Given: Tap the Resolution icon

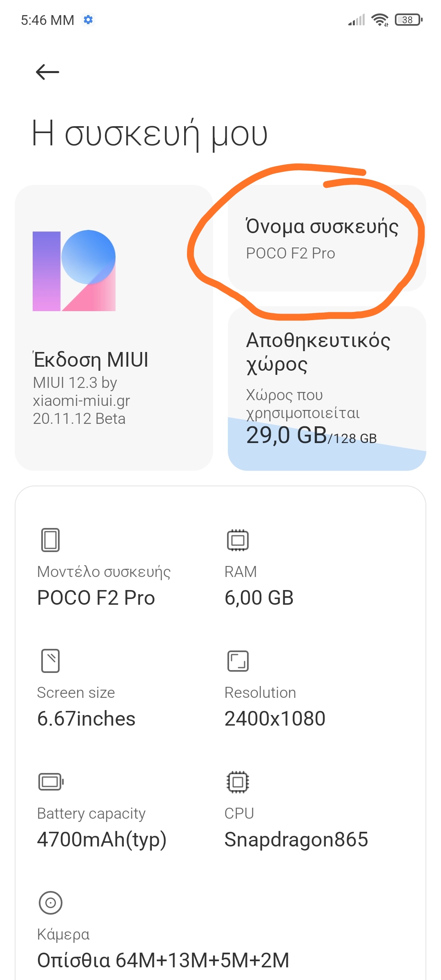Looking at the screenshot, I should (238, 661).
